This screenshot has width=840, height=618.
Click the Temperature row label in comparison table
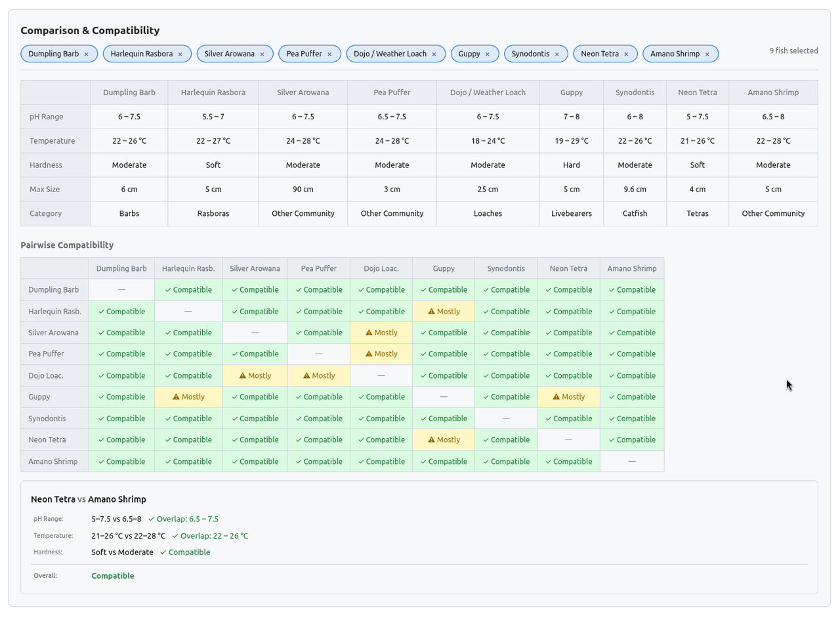point(56,141)
